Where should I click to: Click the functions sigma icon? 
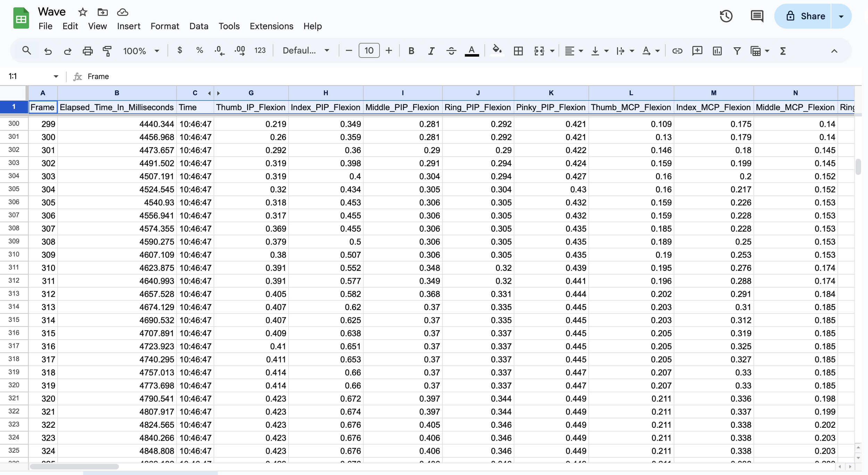tap(783, 51)
